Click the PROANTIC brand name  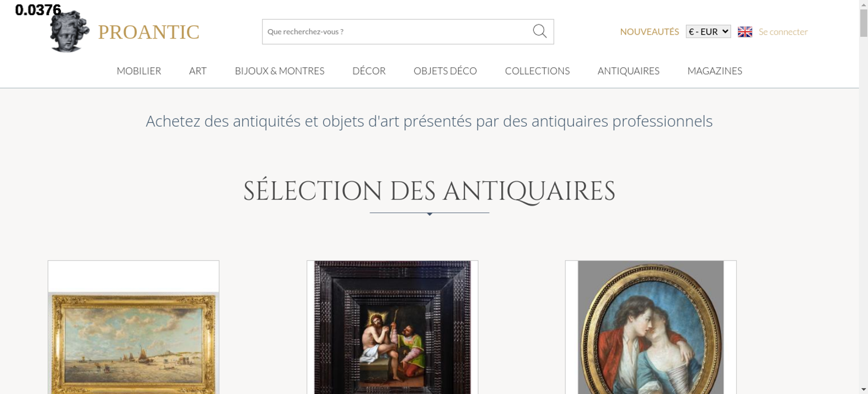[x=148, y=32]
